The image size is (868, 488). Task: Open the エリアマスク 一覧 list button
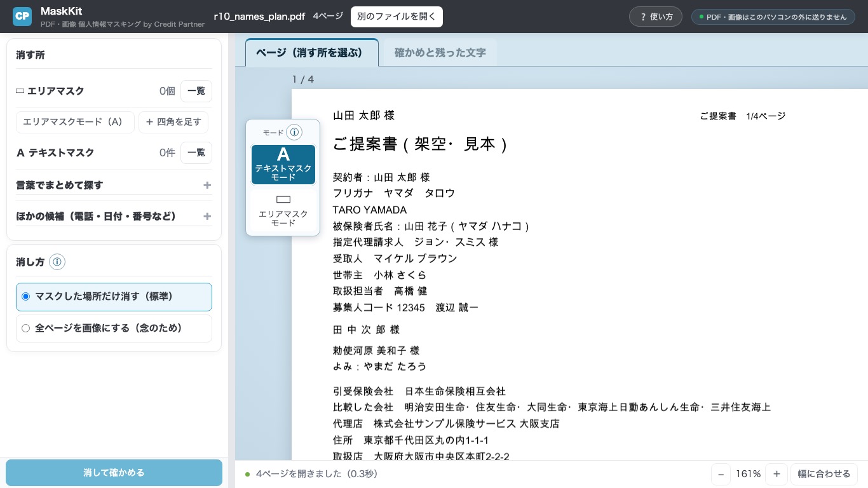coord(196,91)
